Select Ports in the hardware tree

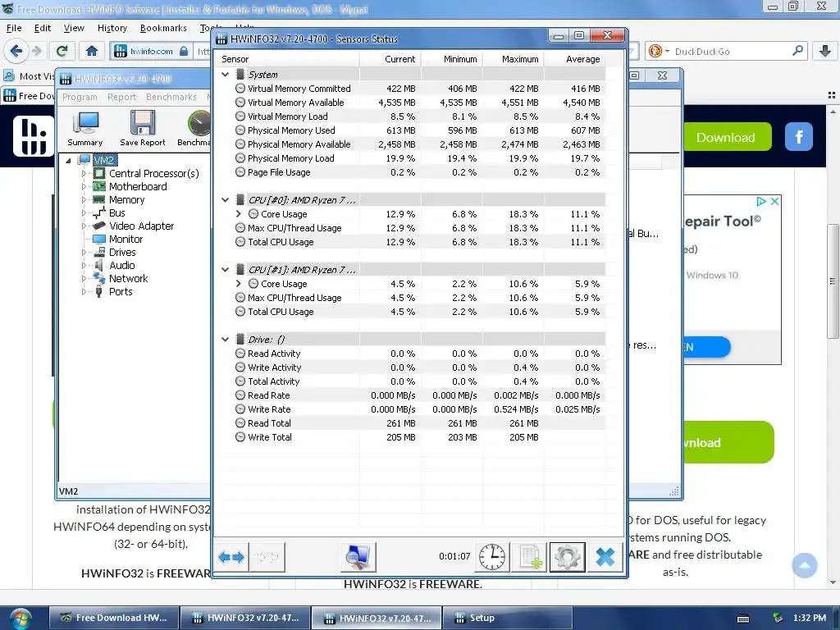tap(121, 291)
